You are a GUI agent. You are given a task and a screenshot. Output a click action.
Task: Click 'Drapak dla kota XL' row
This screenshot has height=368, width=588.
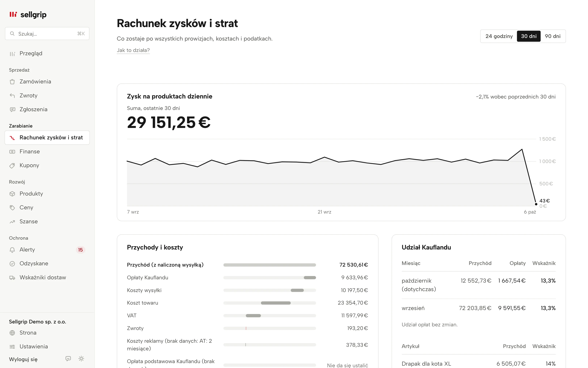(x=479, y=364)
